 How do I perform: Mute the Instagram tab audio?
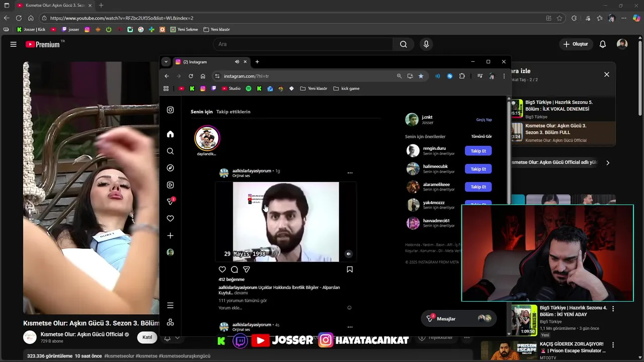pyautogui.click(x=236, y=62)
